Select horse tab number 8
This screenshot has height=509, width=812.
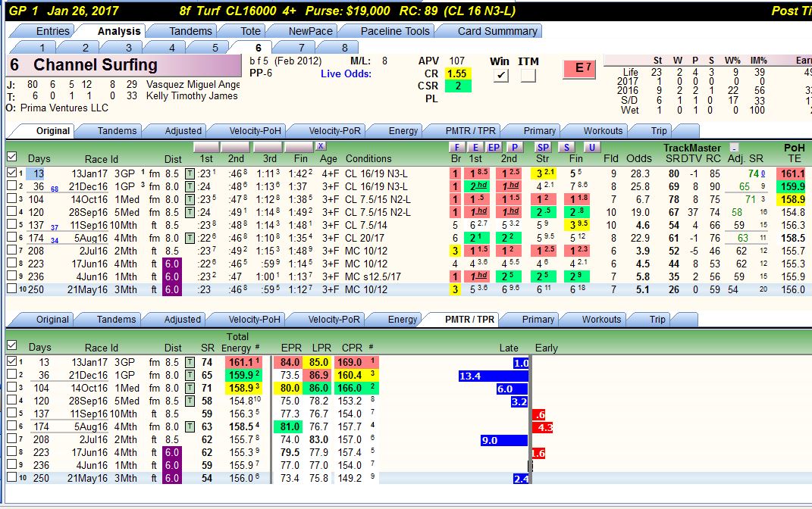(x=344, y=48)
